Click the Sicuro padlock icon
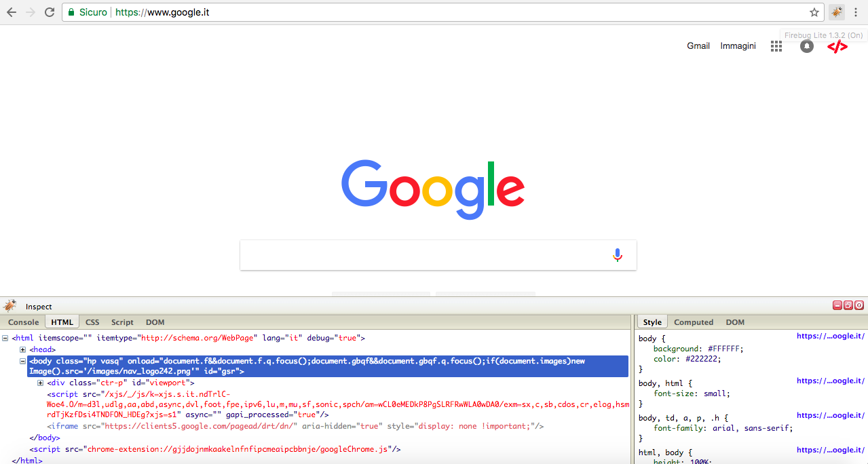This screenshot has width=868, height=464. pyautogui.click(x=71, y=12)
